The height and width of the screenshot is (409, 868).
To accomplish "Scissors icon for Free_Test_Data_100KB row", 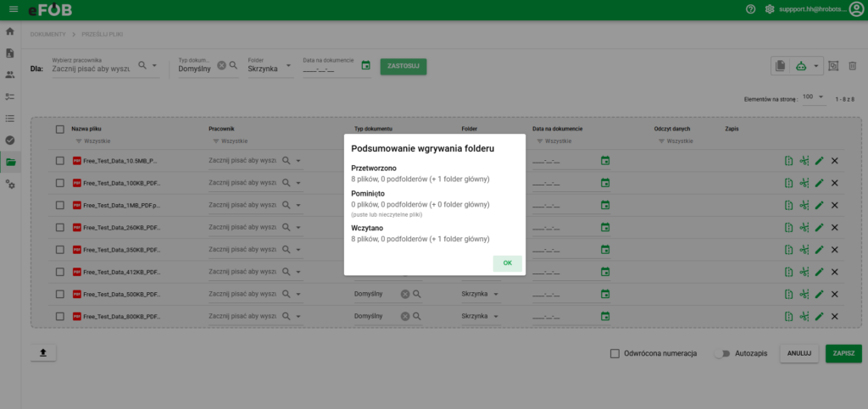I will [804, 183].
